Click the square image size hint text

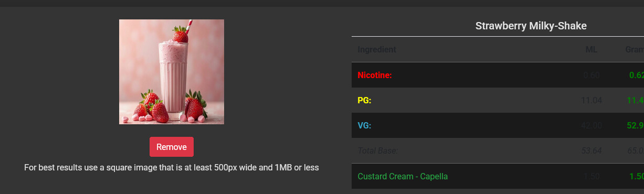172,168
